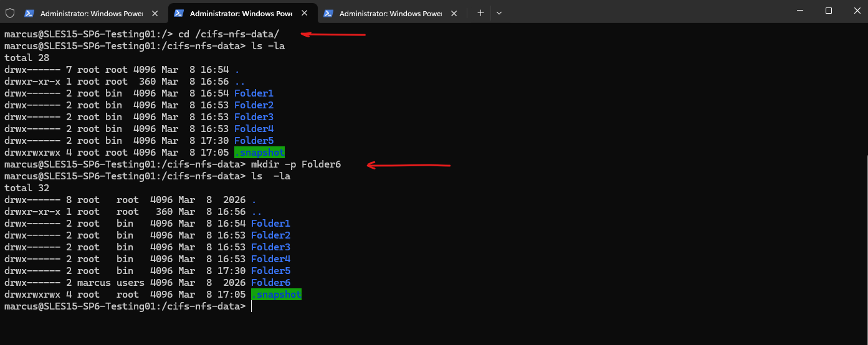Click Folder2 in the listing under total 32
The height and width of the screenshot is (345, 868).
pyautogui.click(x=271, y=235)
